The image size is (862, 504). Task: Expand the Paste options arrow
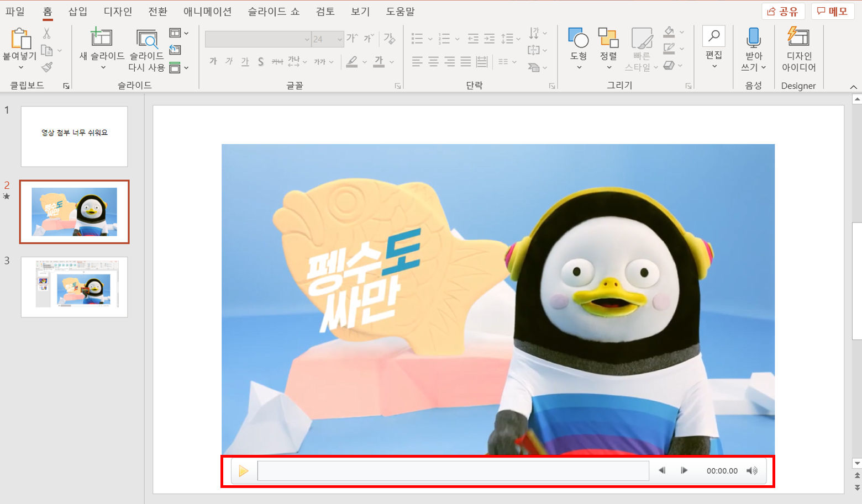[x=21, y=67]
